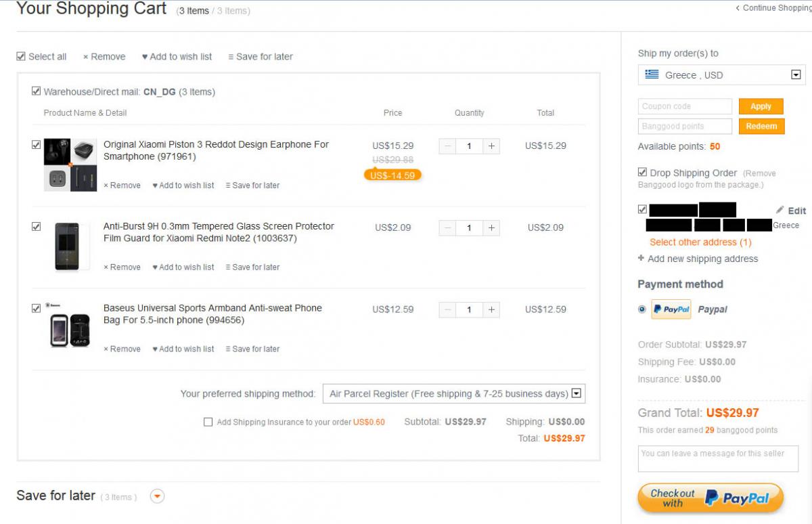
Task: Click the Coupon code field
Action: 685,106
